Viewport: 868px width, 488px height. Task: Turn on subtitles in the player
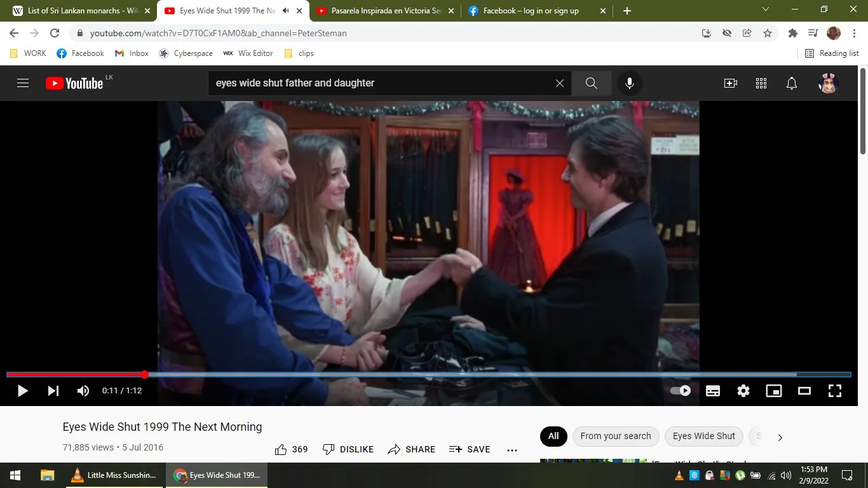click(713, 391)
